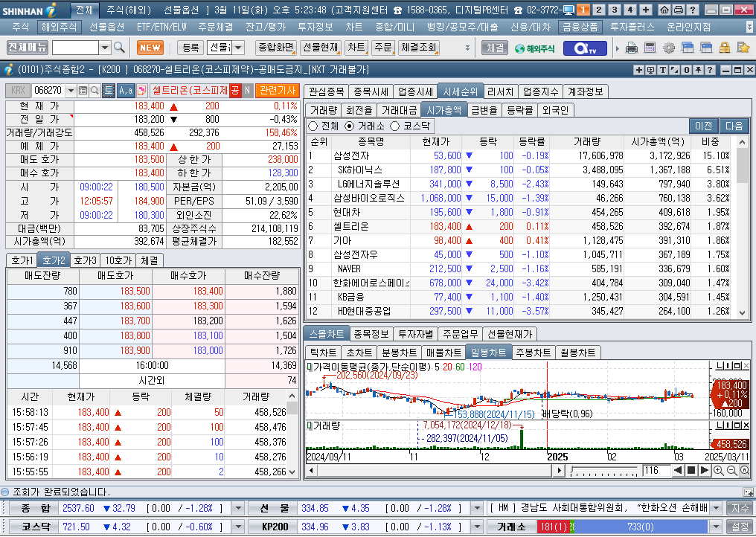Open the 금융상품 menu
756x537 pixels.
(x=580, y=28)
